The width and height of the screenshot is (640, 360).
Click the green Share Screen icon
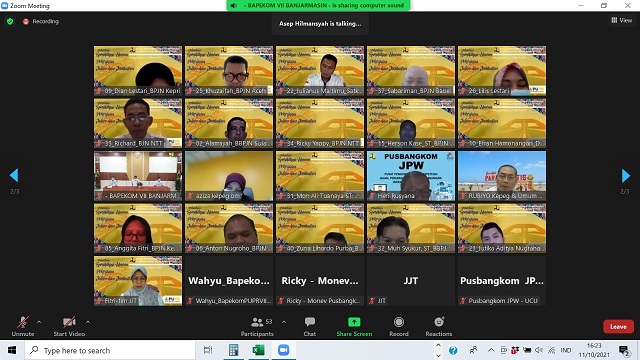tap(354, 322)
